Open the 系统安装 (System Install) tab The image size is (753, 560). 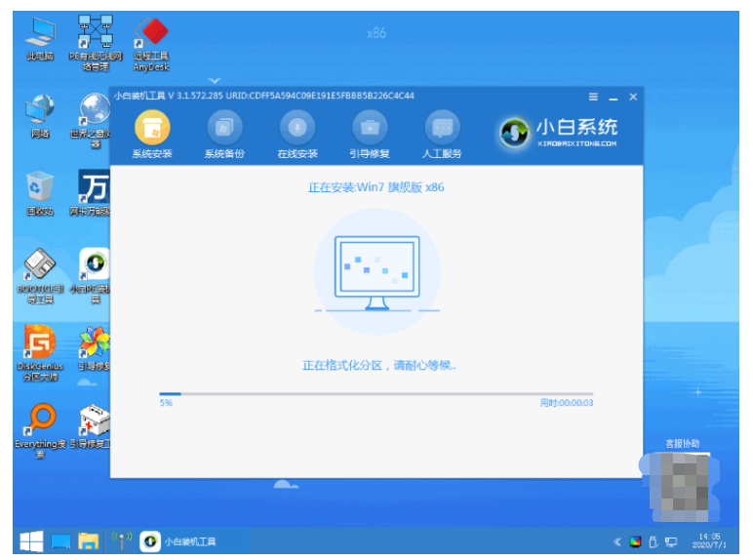(151, 134)
